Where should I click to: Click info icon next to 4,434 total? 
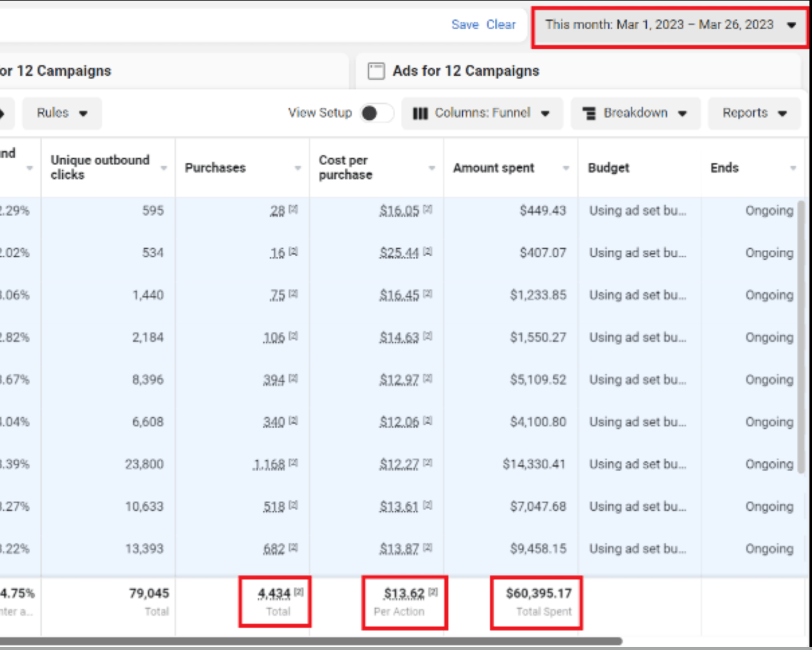tap(299, 592)
